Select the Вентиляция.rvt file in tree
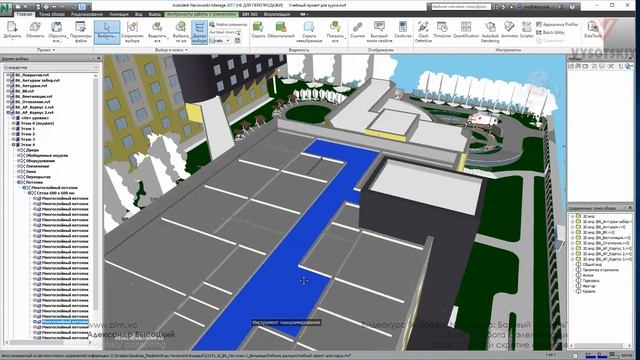Screen dimensions: 640x360 tap(33, 96)
